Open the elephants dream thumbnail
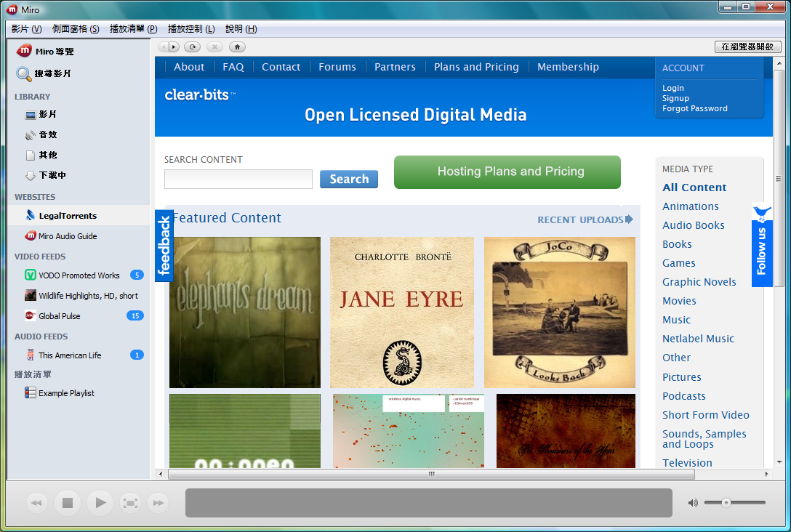Image resolution: width=791 pixels, height=532 pixels. pos(245,312)
